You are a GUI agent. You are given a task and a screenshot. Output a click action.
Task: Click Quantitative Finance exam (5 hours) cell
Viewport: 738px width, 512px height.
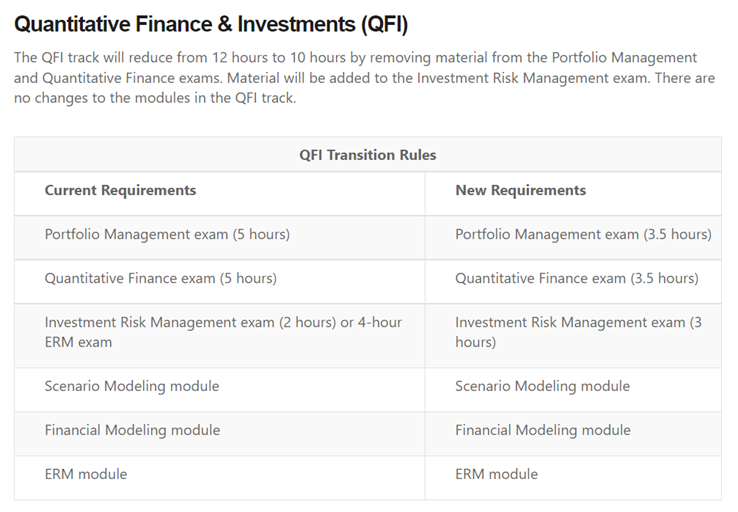click(161, 278)
